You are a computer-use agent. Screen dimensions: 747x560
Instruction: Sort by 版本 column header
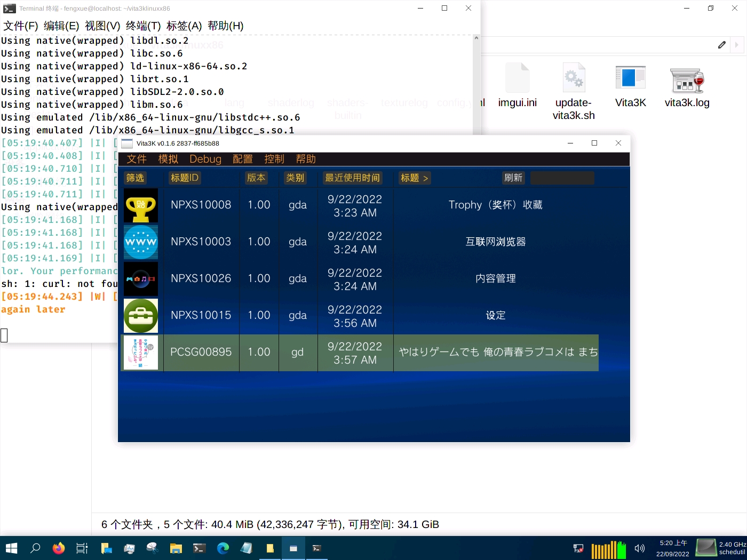(x=256, y=178)
